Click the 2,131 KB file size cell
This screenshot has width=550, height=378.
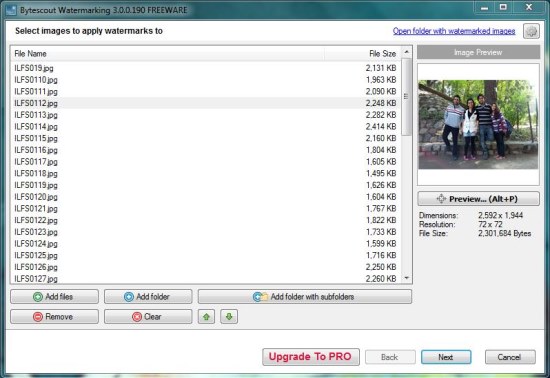[381, 68]
